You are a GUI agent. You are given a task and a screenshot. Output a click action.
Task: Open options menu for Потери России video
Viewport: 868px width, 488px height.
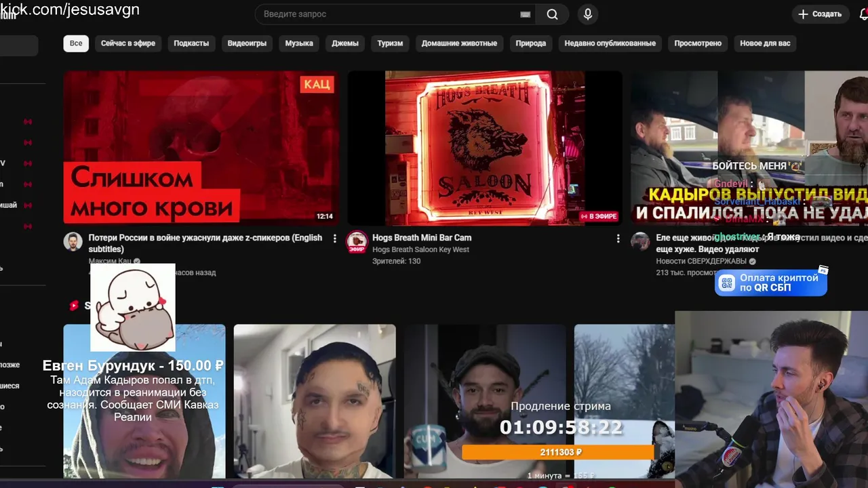[334, 238]
